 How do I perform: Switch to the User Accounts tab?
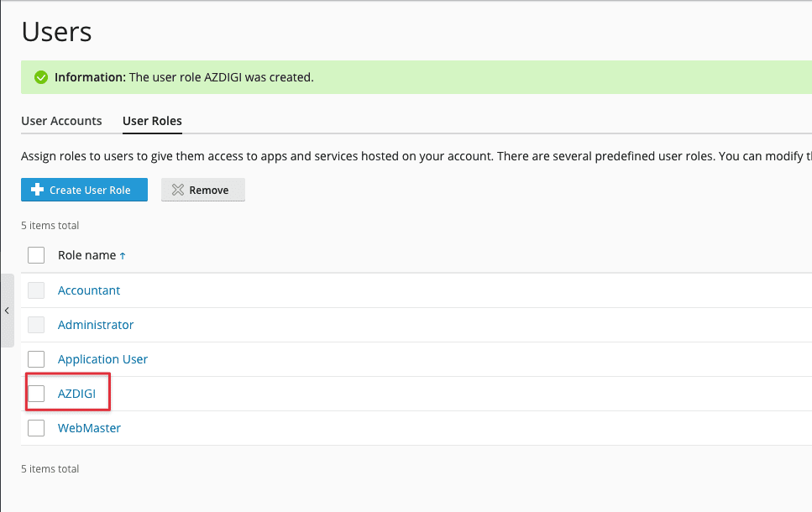[61, 121]
